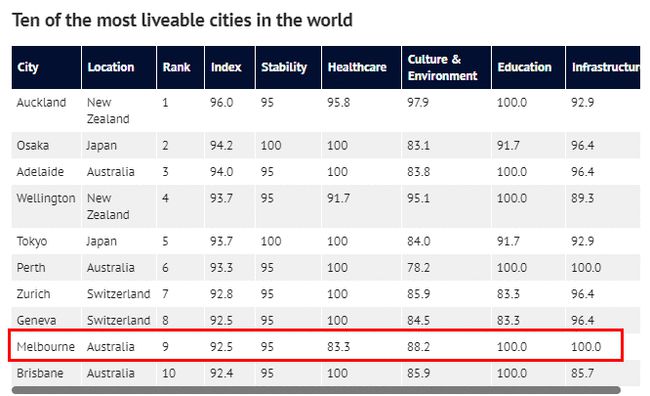This screenshot has height=396, width=650.
Task: Click Tokyo's education value 91.7
Action: click(508, 241)
